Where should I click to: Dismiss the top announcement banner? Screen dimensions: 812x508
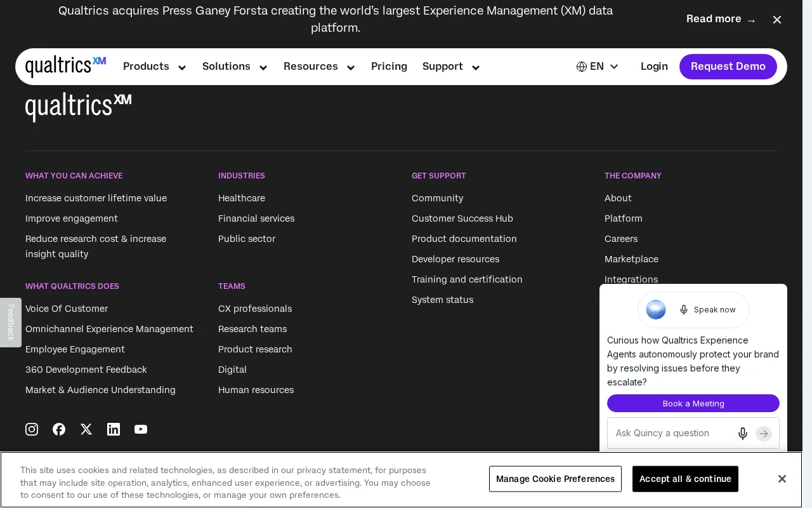777,20
